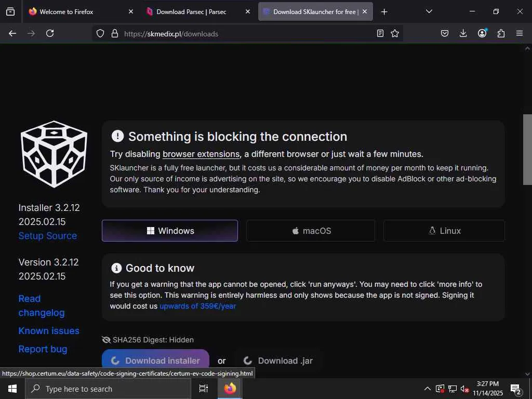Select the Linux platform button

(x=444, y=231)
